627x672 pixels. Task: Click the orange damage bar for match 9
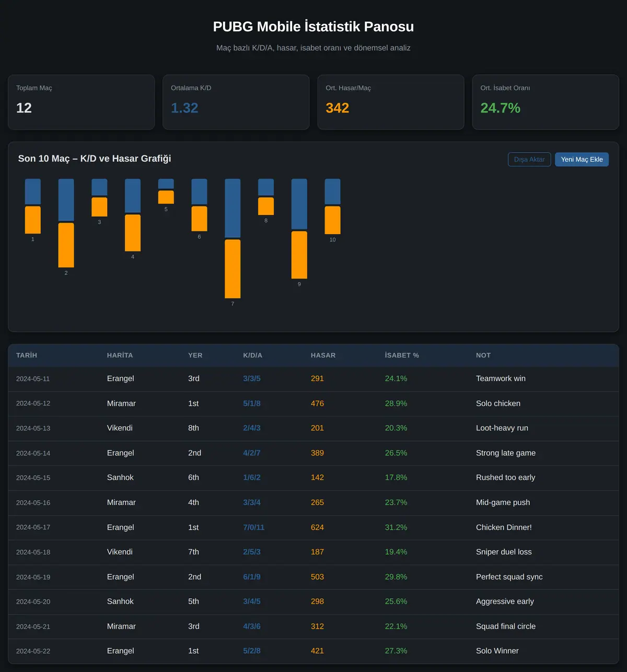point(299,255)
